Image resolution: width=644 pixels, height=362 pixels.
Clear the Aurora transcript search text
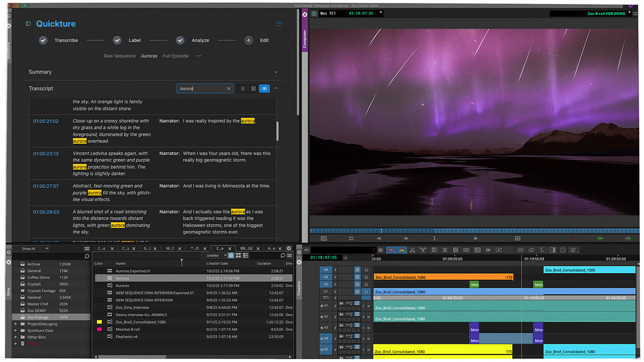pyautogui.click(x=229, y=89)
